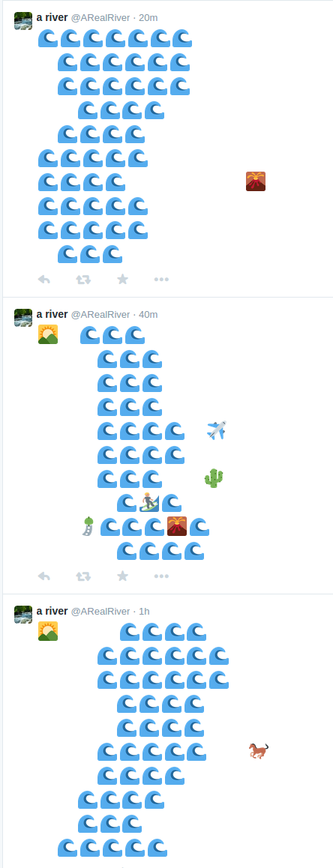The height and width of the screenshot is (868, 333).
Task: Click the cactus emoji in the 40m tweet
Action: pos(213,477)
